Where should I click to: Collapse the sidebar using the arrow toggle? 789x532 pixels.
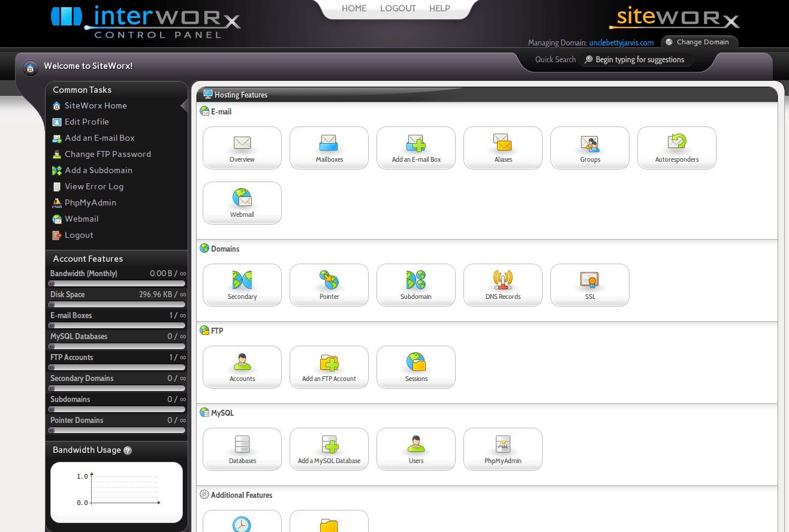point(184,106)
